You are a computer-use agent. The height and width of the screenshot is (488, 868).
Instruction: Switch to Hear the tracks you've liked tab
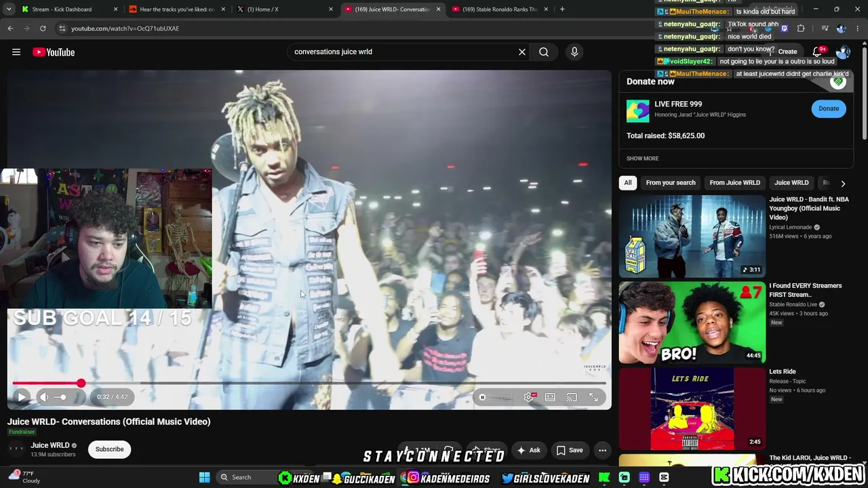pos(177,9)
